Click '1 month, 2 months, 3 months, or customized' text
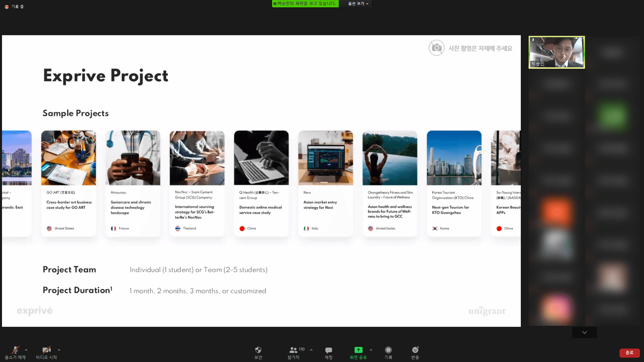The height and width of the screenshot is (362, 644). (x=198, y=291)
